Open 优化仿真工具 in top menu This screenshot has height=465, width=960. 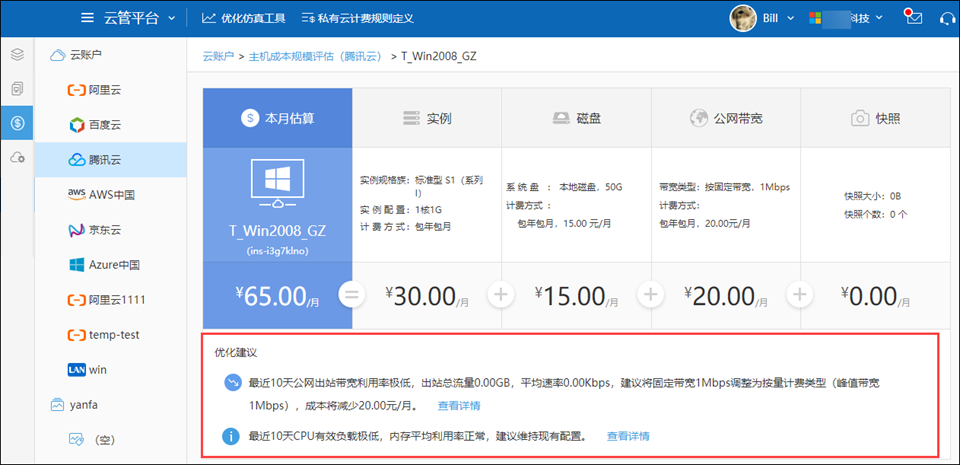tap(243, 18)
